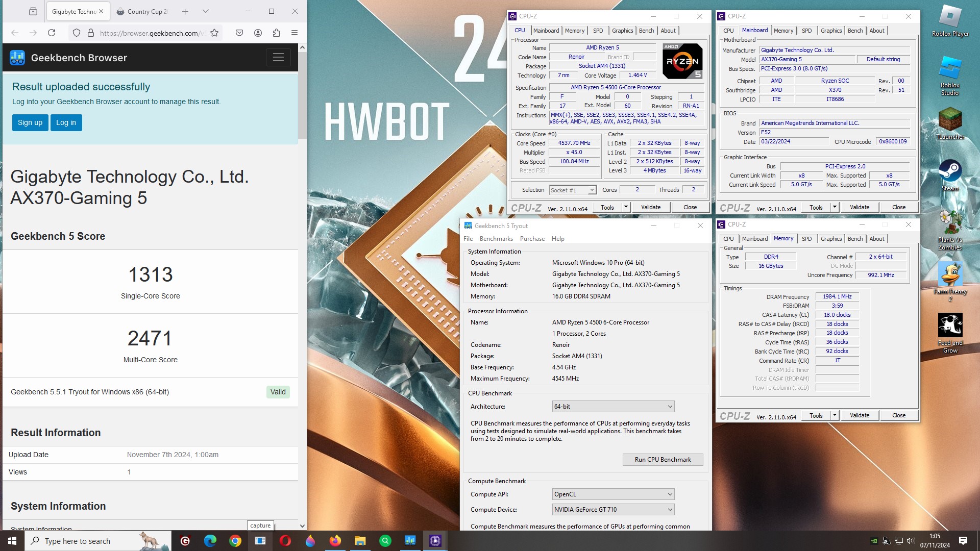This screenshot has height=551, width=980.
Task: Click Close button in Memory tab CPU-Z window
Action: click(899, 415)
